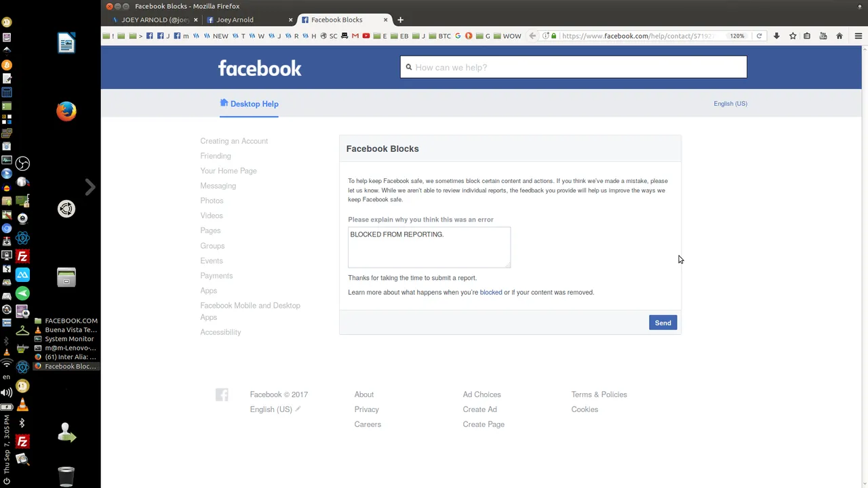Click the YouTube toolbar extension icon
This screenshot has height=488, width=868.
pyautogui.click(x=823, y=36)
